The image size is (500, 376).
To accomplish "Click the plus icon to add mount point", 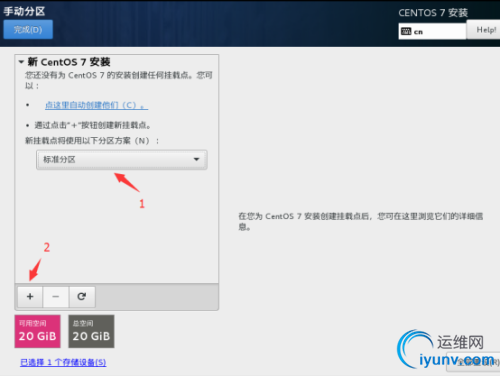I will pos(30,296).
